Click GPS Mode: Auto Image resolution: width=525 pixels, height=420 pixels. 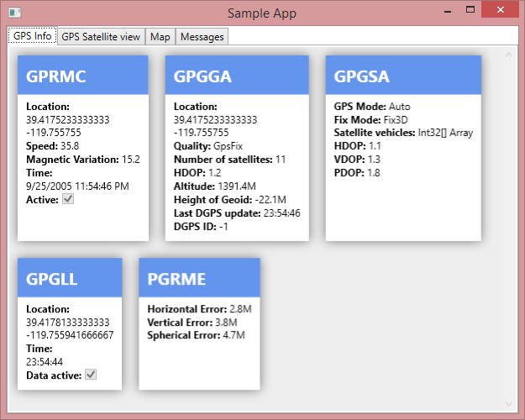[372, 107]
